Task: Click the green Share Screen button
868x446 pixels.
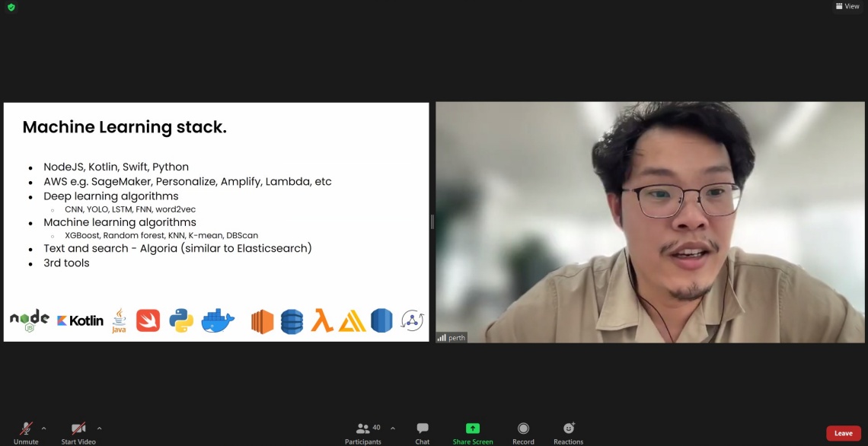Action: point(473,431)
